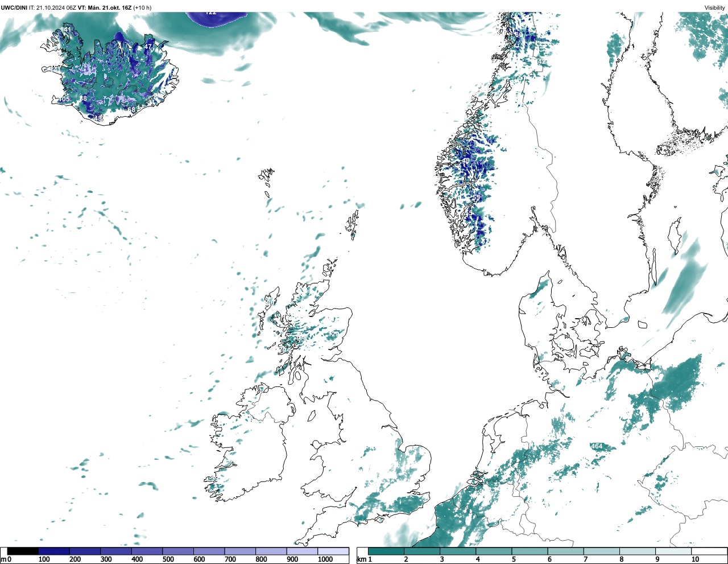The image size is (728, 564).
Task: Click the swatch right of the 1000 m label
Action: point(333,551)
